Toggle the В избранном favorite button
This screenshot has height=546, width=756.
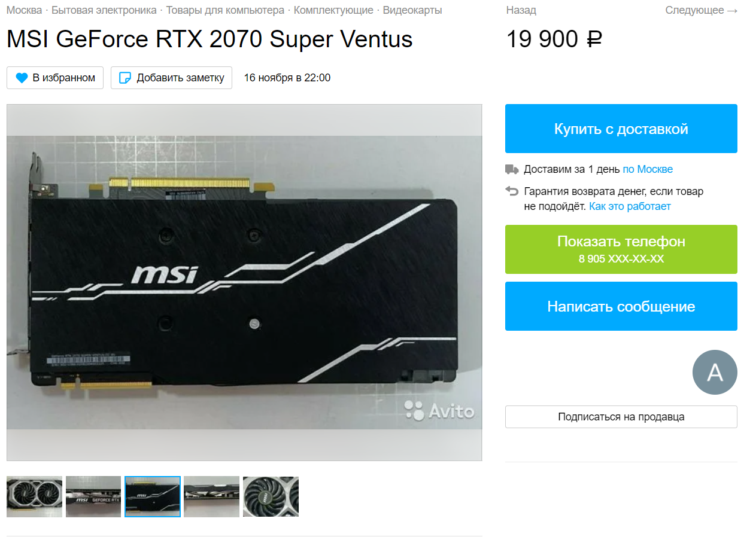pyautogui.click(x=55, y=78)
